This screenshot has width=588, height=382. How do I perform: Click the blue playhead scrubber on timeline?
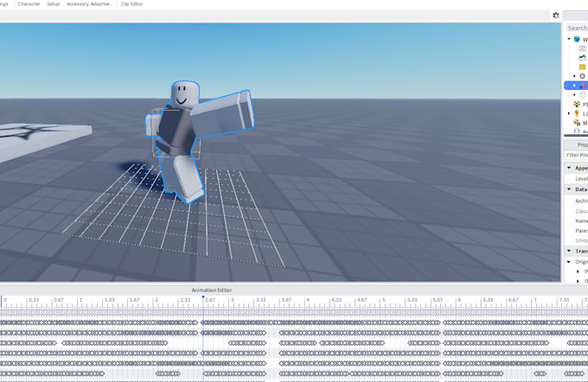[x=203, y=297]
